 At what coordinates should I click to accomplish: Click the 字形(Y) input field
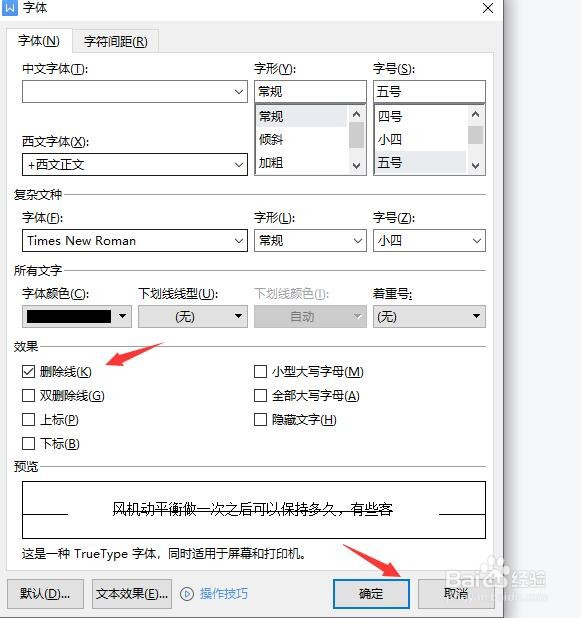310,92
